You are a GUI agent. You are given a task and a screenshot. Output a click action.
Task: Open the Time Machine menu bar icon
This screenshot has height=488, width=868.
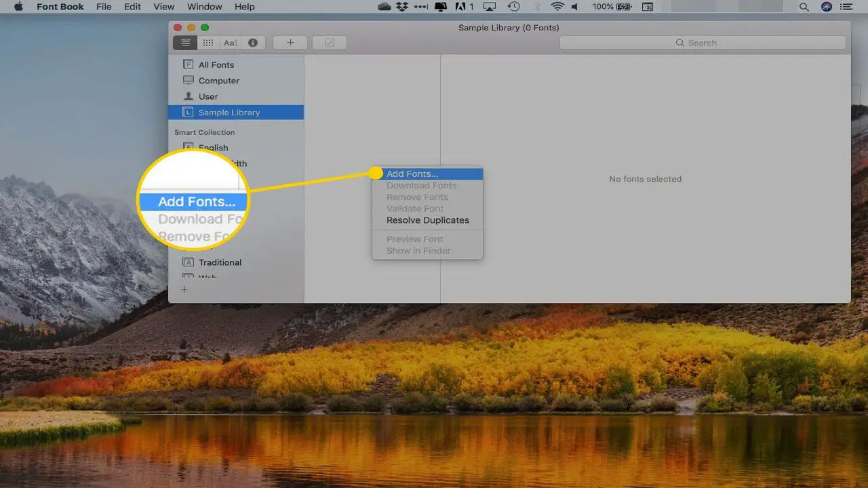coord(513,7)
